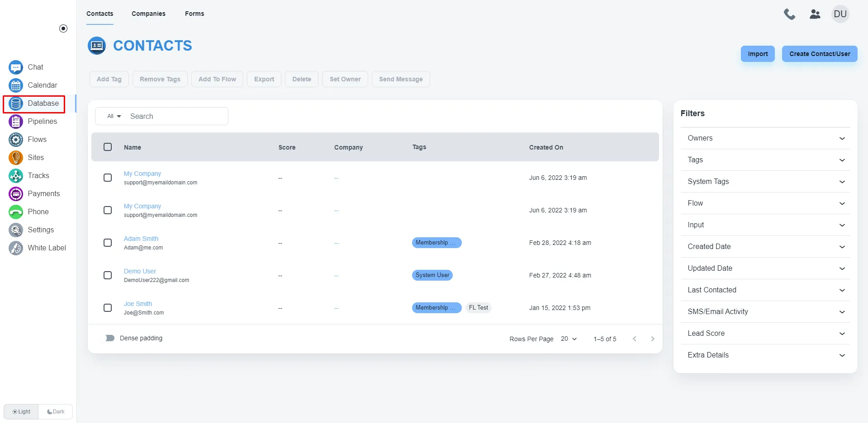
Task: Sort by Created On column header
Action: point(546,147)
